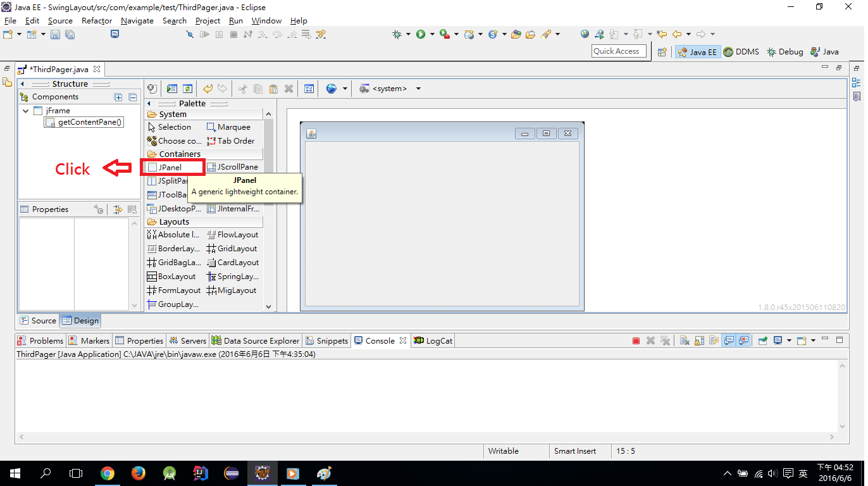Select the Selection tool in Palette
Screen dimensions: 868x486
169,127
